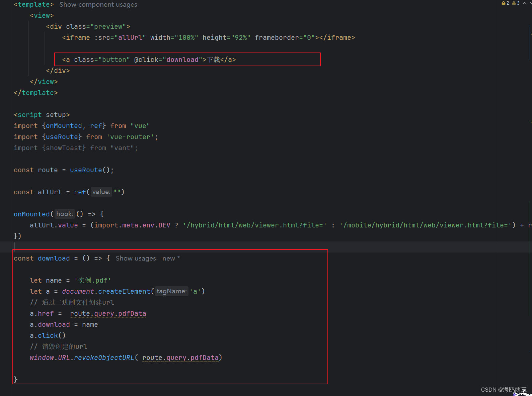532x396 pixels.
Task: Click the 'tagName:' parameter hint
Action: pyautogui.click(x=171, y=291)
